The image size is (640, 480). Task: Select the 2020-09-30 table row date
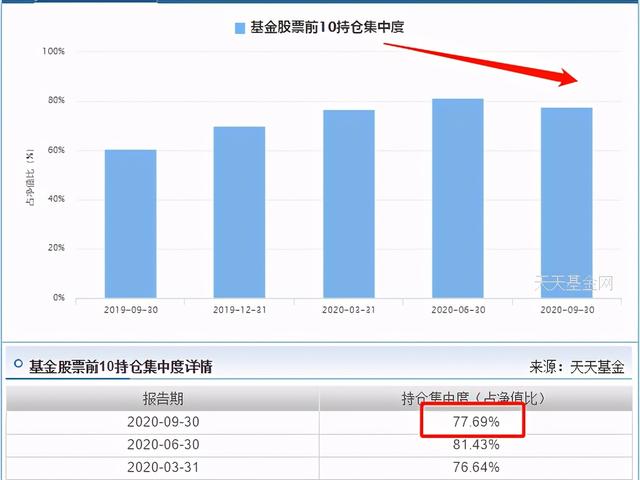coord(163,423)
